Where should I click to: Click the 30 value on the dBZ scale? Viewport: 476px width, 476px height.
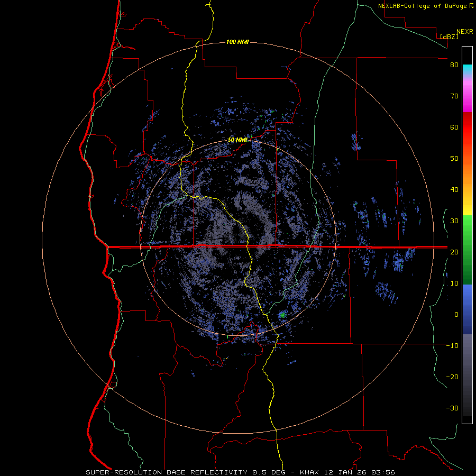454,221
